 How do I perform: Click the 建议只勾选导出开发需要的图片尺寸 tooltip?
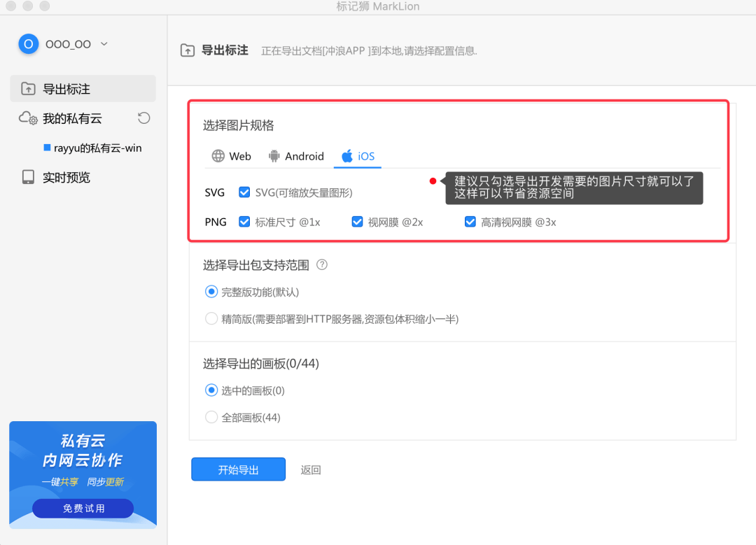click(574, 187)
